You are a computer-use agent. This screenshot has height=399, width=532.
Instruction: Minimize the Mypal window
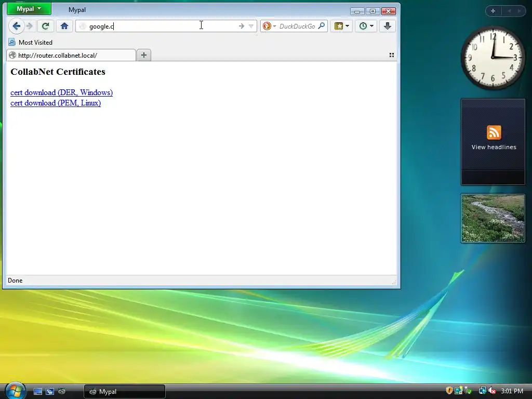point(357,11)
